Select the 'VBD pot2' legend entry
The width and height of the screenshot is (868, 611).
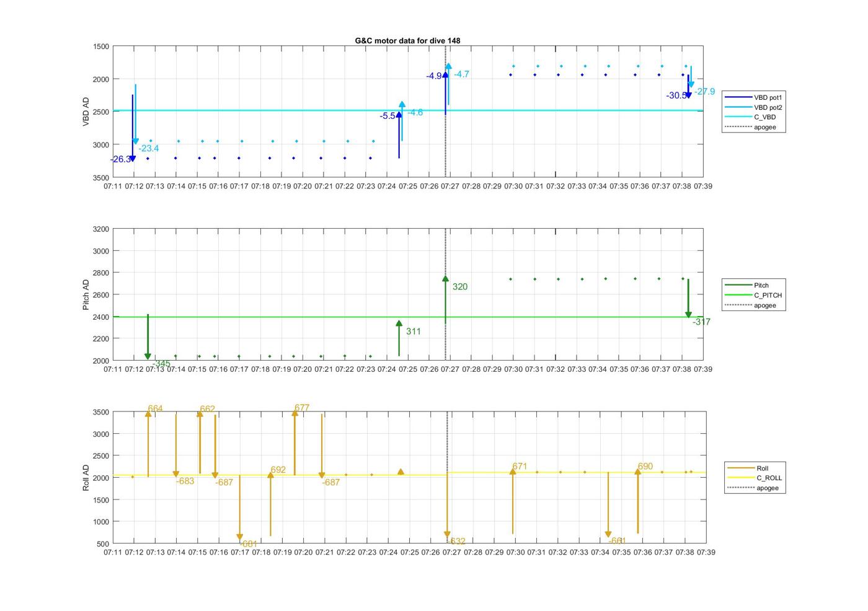coord(754,107)
